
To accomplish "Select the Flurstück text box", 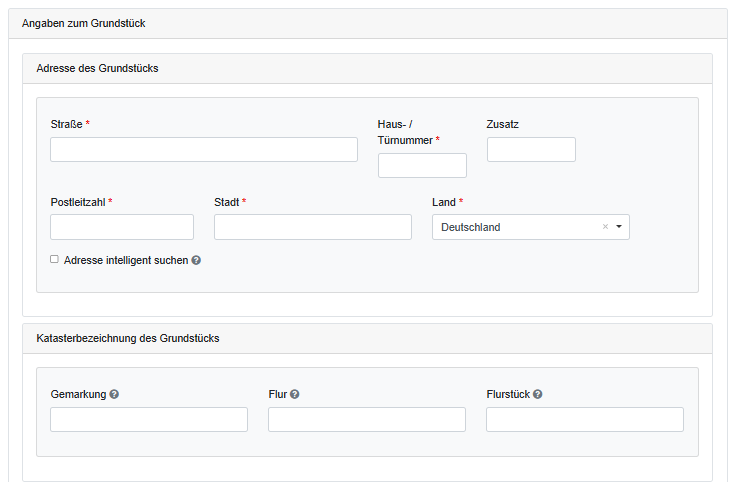I will 584,419.
